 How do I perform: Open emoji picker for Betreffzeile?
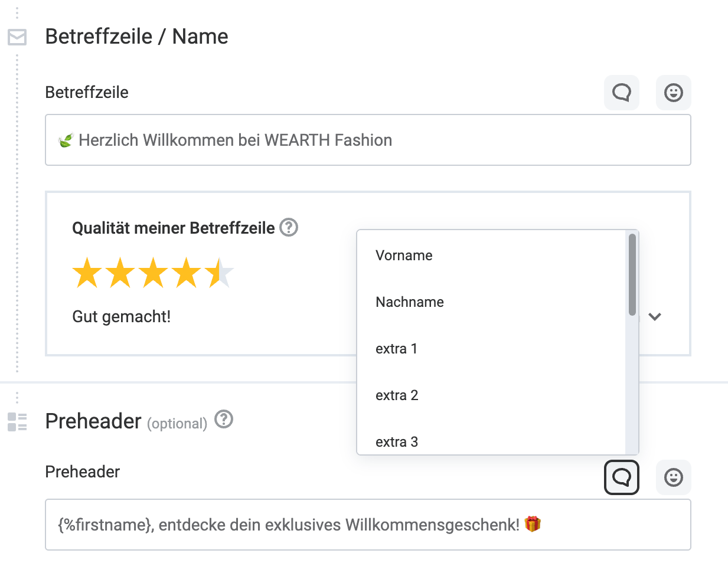(673, 93)
